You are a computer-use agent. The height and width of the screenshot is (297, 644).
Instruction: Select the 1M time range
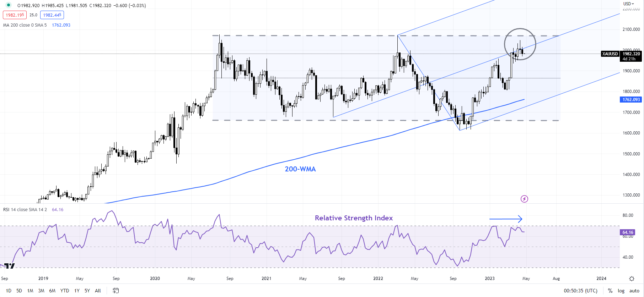(x=30, y=291)
